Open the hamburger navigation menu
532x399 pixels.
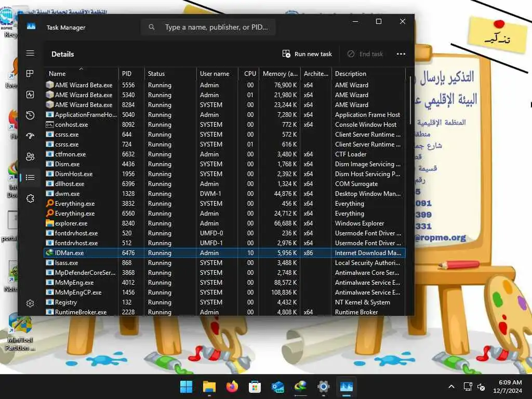click(x=30, y=54)
